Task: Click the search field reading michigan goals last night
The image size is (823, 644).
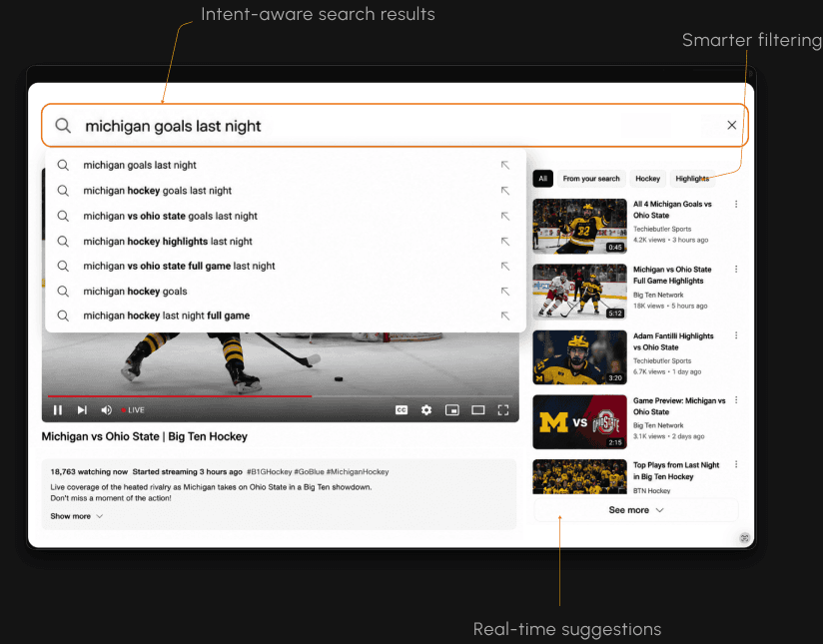Action: tap(395, 126)
